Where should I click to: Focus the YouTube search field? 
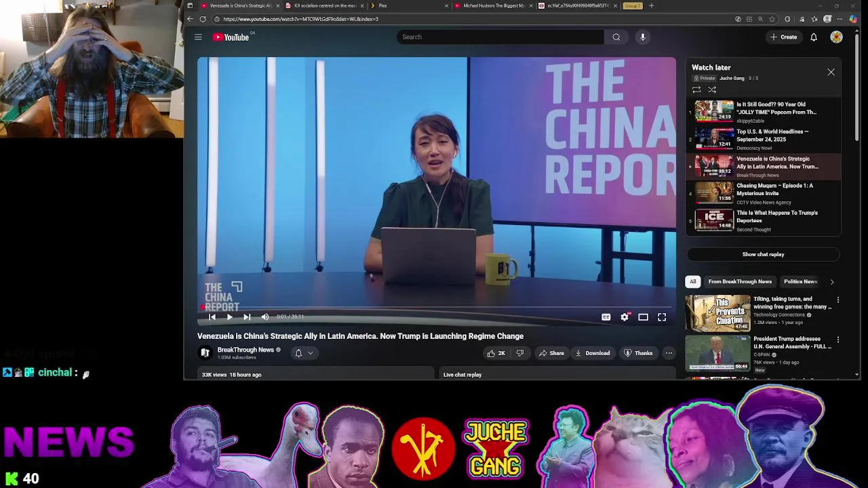pos(500,37)
